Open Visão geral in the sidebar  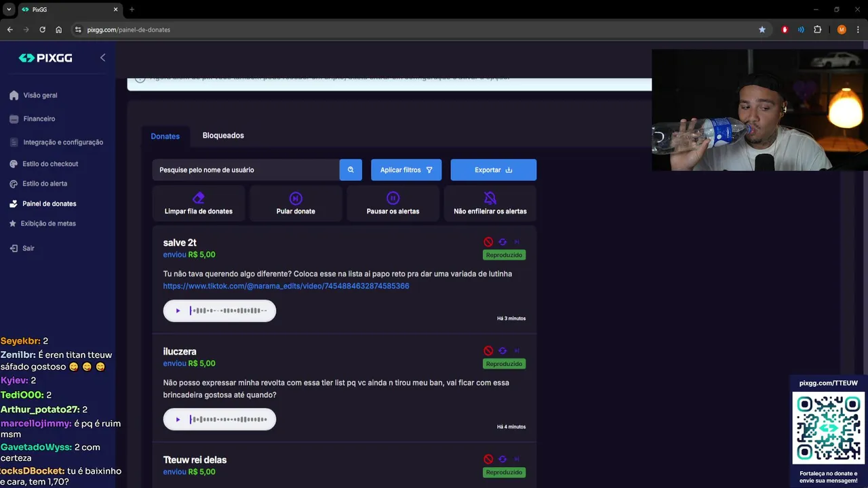point(40,96)
